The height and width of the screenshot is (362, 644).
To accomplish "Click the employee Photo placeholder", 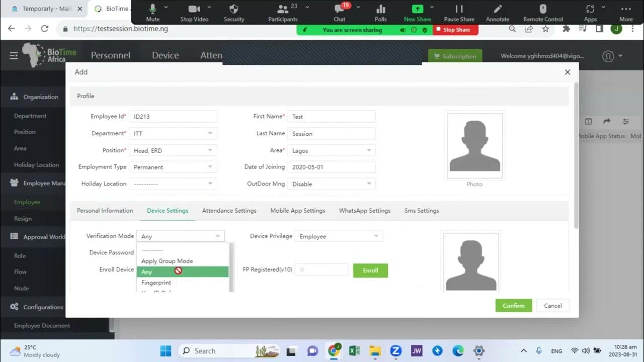I will coord(474,146).
